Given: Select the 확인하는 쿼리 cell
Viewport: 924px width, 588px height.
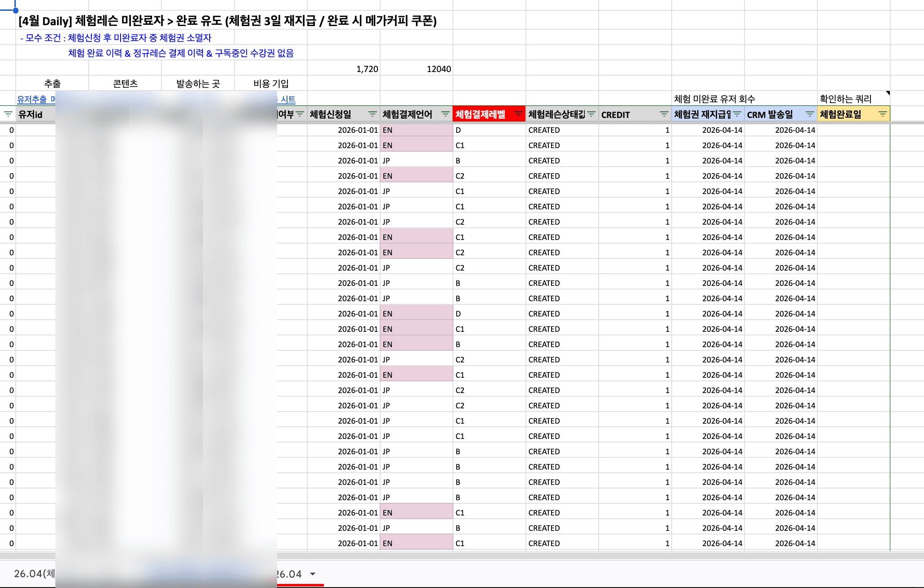Looking at the screenshot, I should click(x=853, y=99).
